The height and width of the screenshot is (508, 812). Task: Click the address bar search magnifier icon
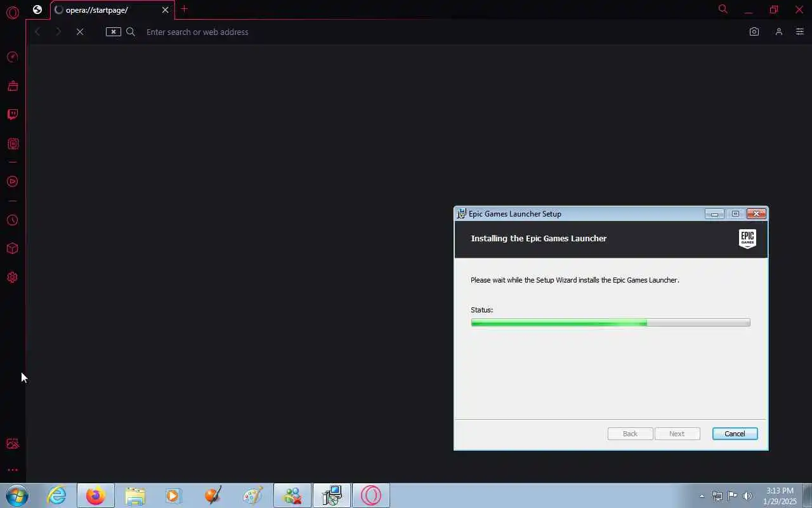pos(131,32)
